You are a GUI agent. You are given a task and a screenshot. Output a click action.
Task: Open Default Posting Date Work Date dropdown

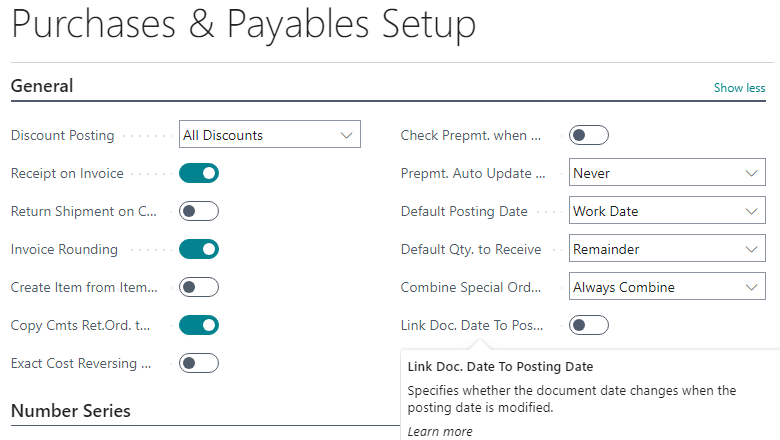coord(667,210)
